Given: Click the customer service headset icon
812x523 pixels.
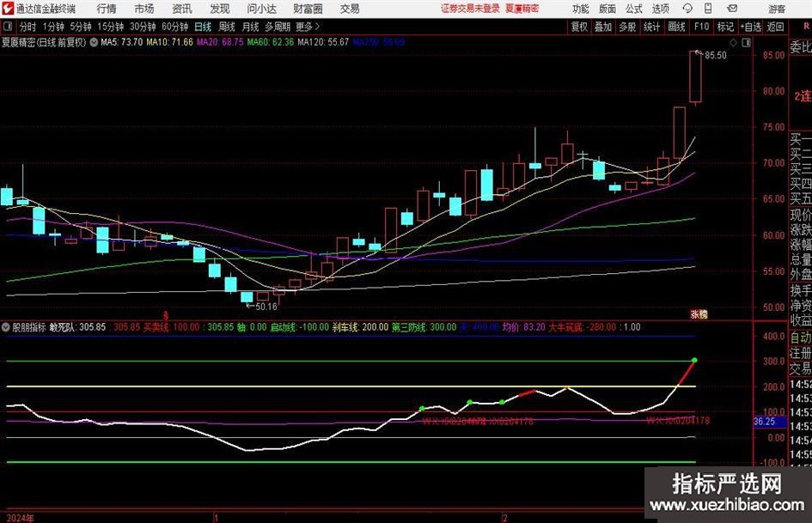Looking at the screenshot, I should [x=687, y=9].
